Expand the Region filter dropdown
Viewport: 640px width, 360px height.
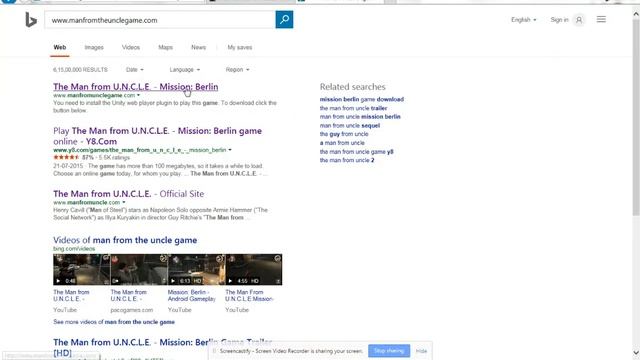(x=237, y=70)
